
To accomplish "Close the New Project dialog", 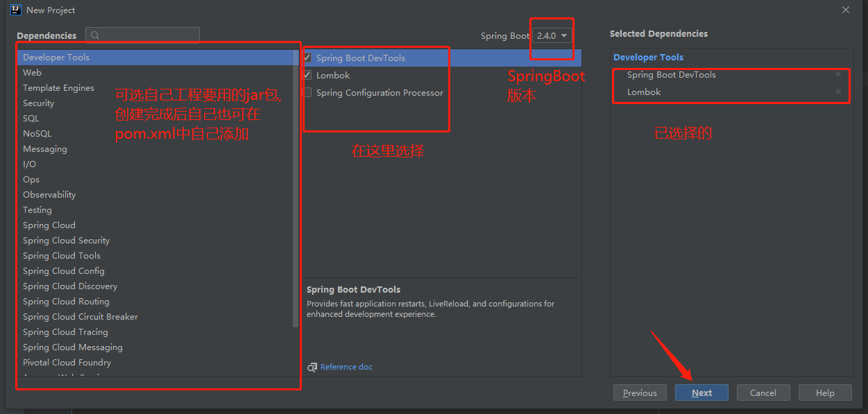I will 846,10.
